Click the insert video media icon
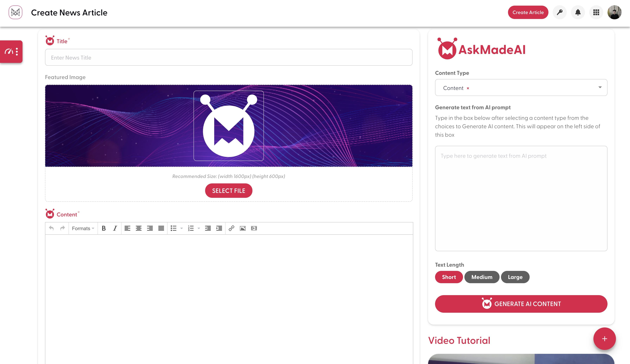 [254, 228]
